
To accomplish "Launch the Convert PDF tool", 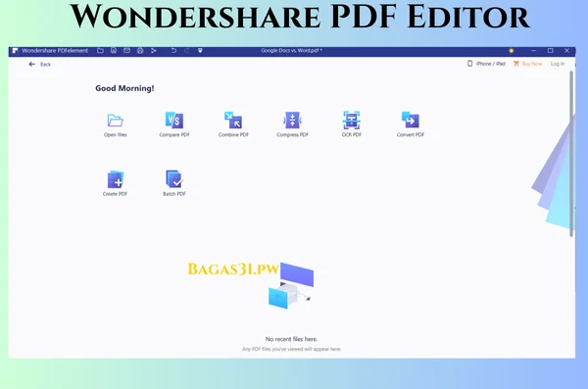I will 411,124.
